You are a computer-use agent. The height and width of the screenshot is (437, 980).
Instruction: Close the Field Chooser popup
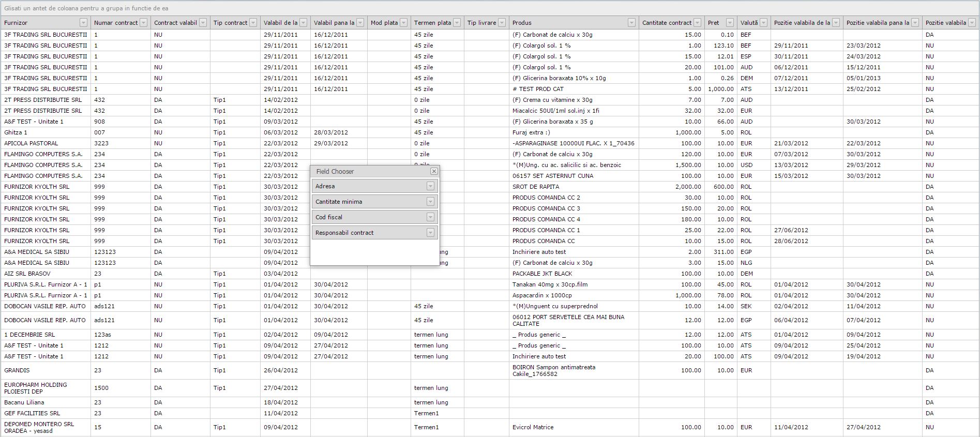pyautogui.click(x=434, y=171)
